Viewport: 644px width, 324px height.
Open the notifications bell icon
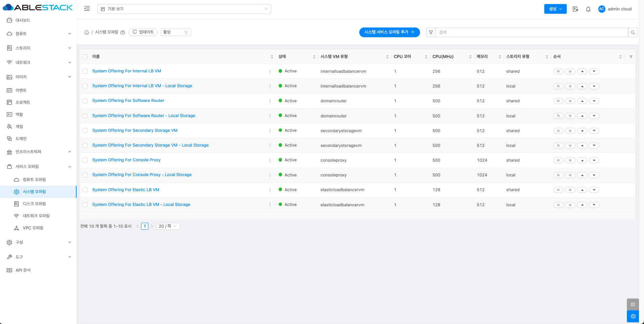[x=588, y=9]
